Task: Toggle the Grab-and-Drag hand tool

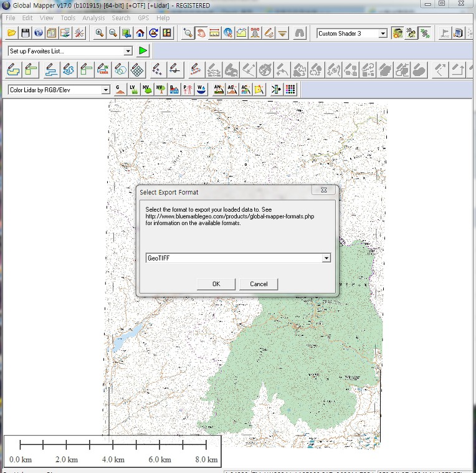Action: coord(201,33)
